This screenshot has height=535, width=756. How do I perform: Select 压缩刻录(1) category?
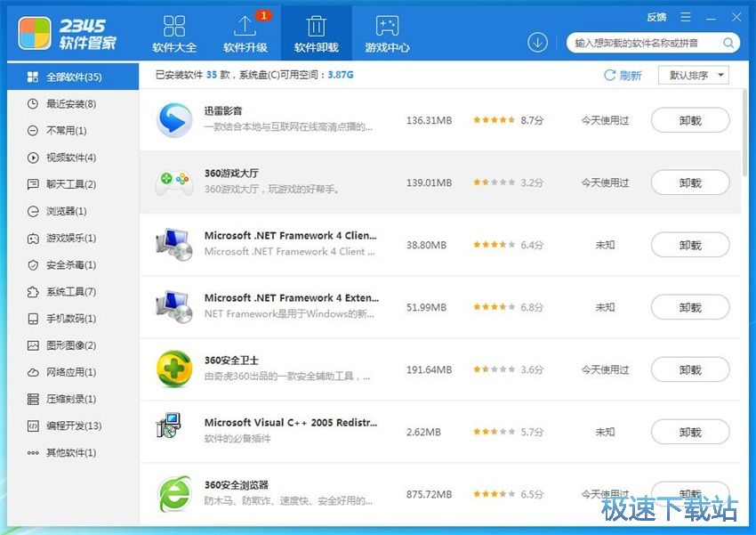73,399
